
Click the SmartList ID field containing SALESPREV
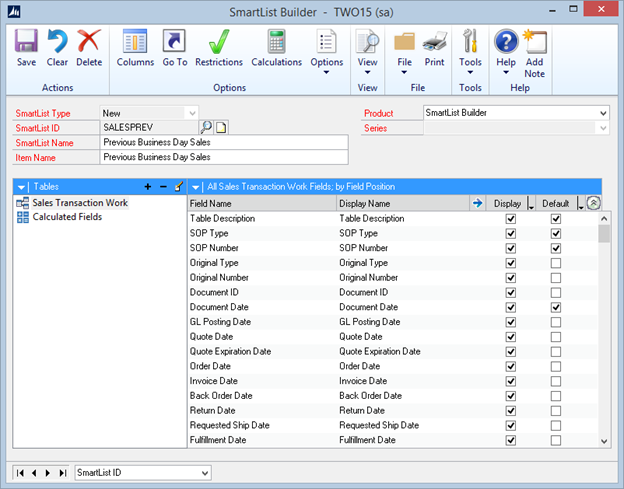click(x=149, y=127)
